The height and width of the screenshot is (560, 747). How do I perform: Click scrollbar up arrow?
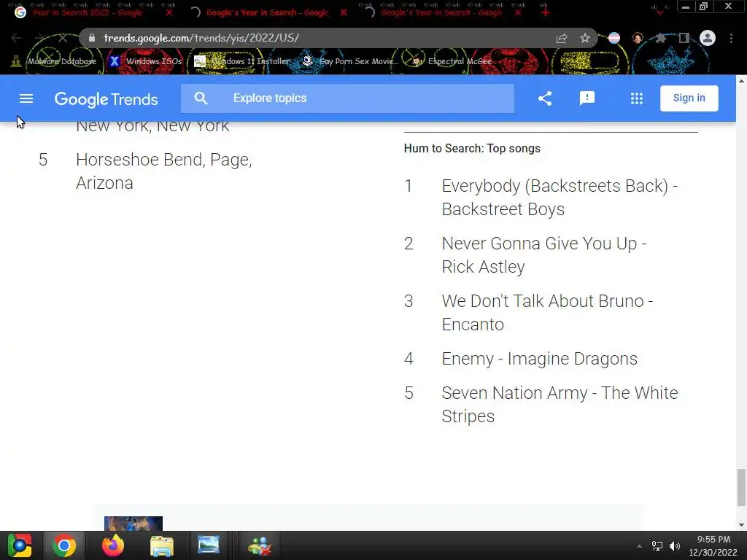(x=741, y=81)
